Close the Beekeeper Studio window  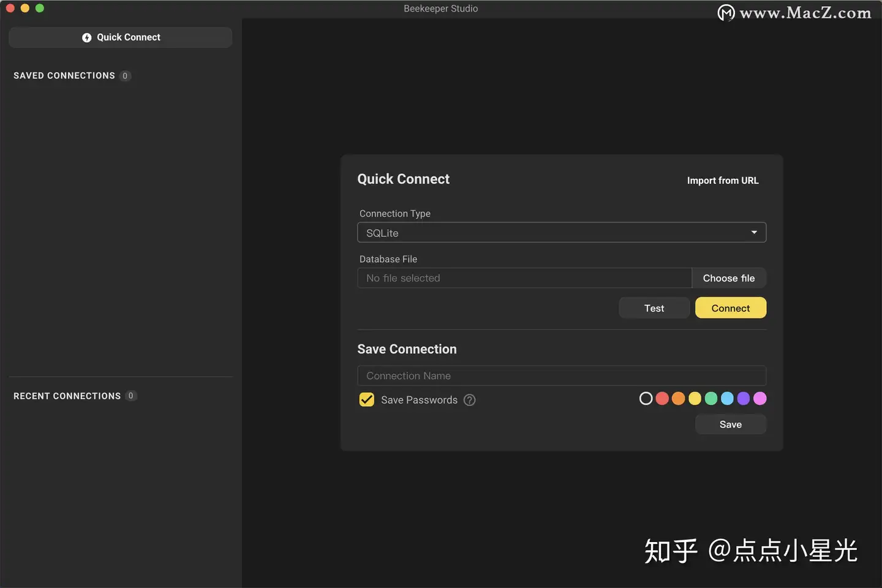point(10,8)
